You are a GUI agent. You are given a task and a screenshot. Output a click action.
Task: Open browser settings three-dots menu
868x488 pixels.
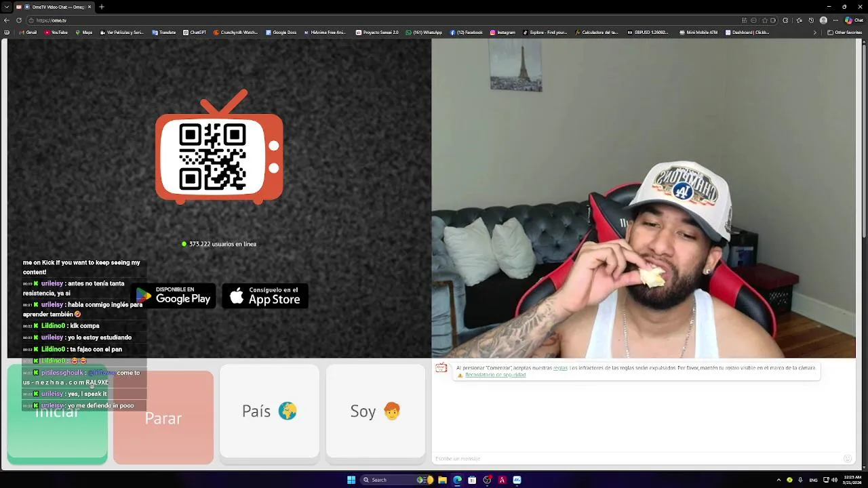click(836, 20)
